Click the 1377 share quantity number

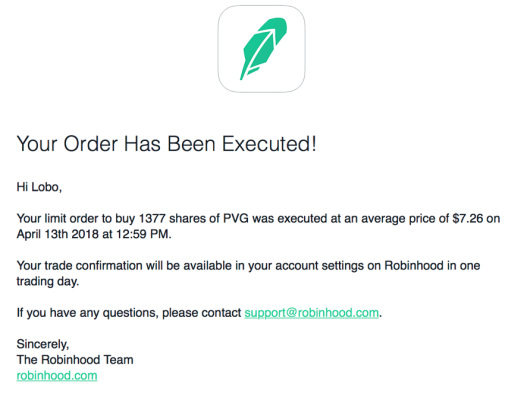pos(152,219)
